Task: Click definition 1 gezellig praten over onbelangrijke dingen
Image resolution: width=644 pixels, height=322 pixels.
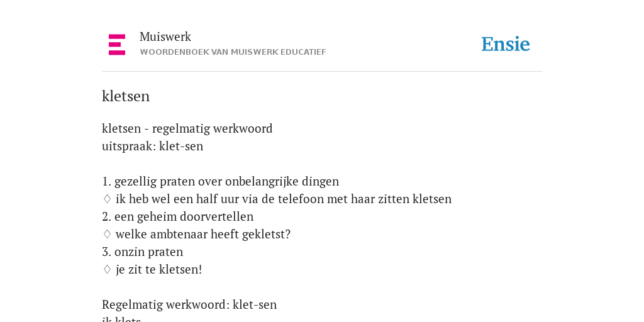Action: coord(221,181)
